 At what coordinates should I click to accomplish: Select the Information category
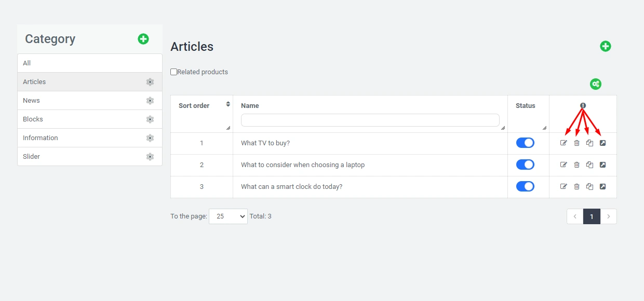(x=41, y=138)
